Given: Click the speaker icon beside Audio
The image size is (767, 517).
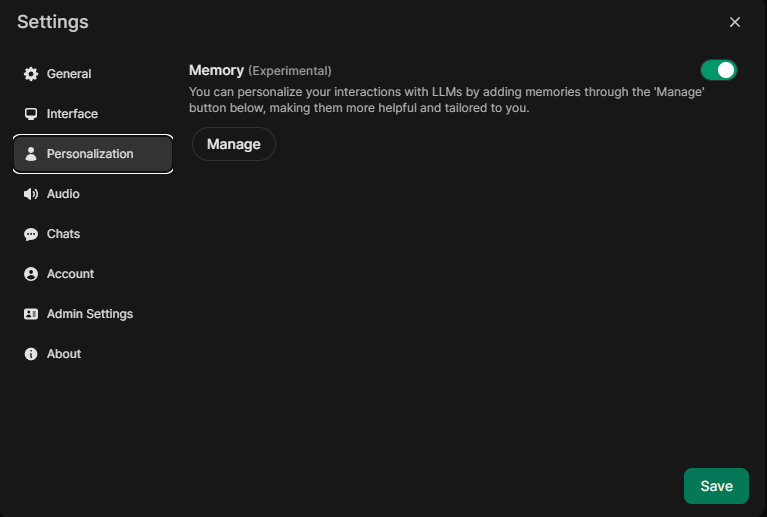Looking at the screenshot, I should (x=31, y=194).
